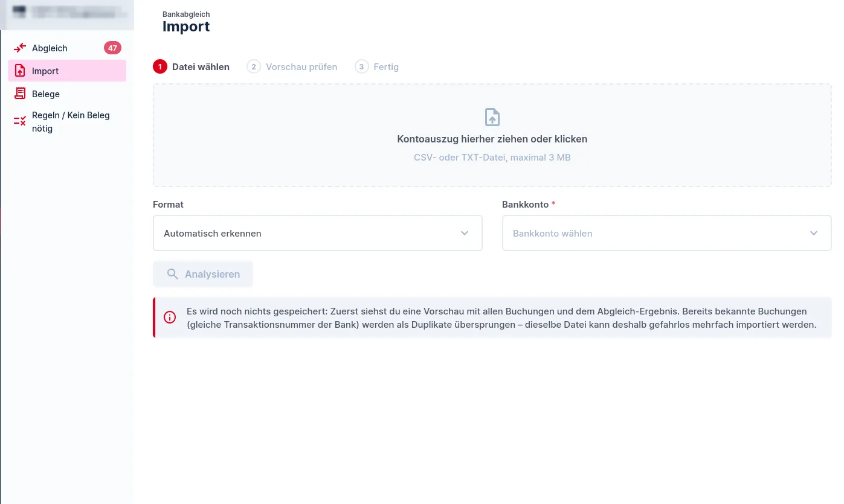
Task: Go to the Import menu item
Action: point(67,71)
